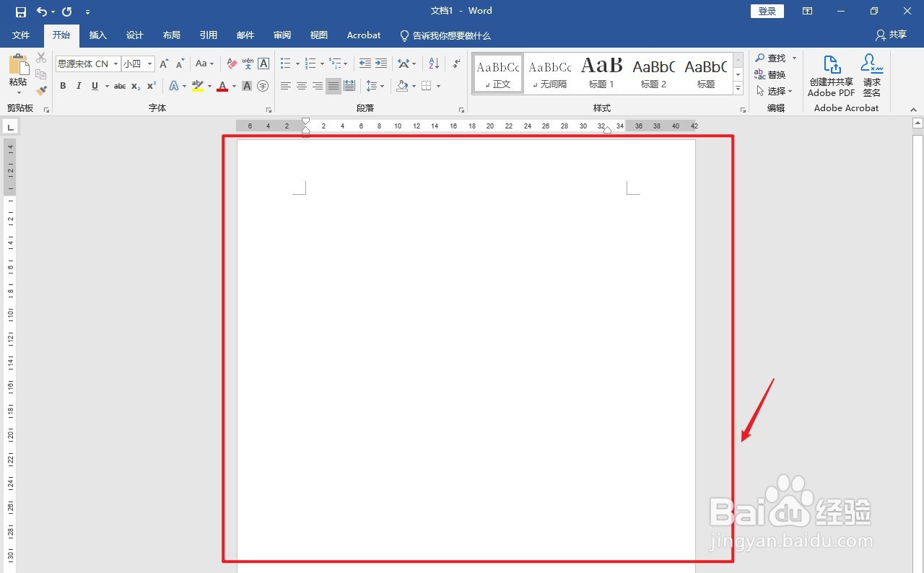Screen dimensions: 924x573
Task: Click the Redo icon in quick access toolbar
Action: point(67,12)
